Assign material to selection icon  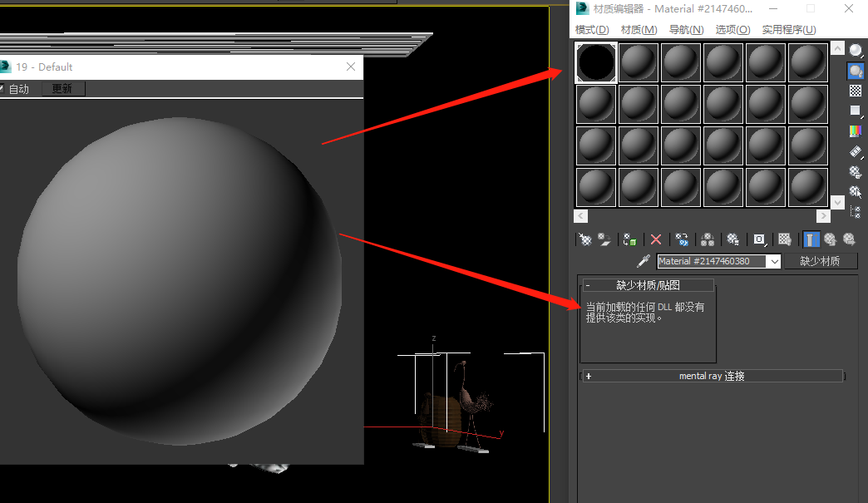click(x=630, y=239)
